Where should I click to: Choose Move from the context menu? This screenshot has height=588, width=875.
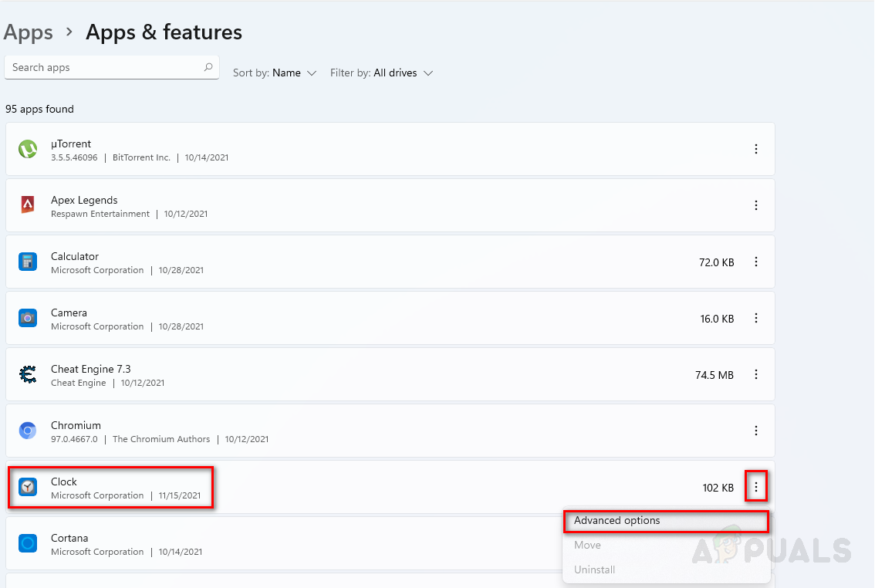(x=587, y=546)
